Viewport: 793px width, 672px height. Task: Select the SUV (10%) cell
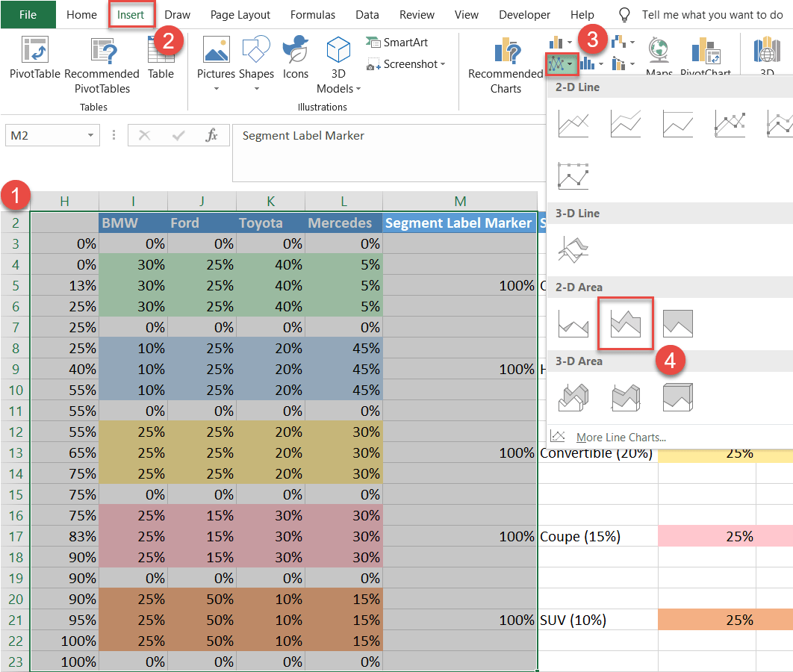tap(598, 620)
